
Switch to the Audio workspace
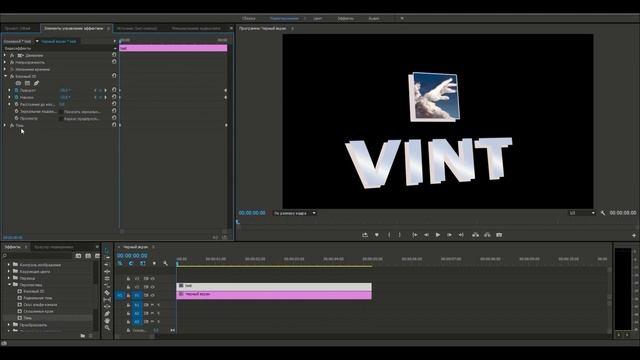pos(374,18)
